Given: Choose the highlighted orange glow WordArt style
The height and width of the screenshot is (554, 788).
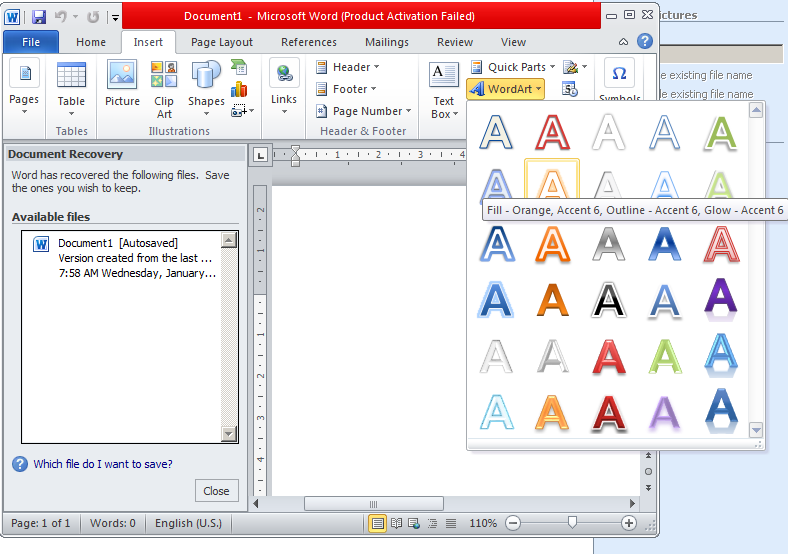Looking at the screenshot, I should point(552,180).
